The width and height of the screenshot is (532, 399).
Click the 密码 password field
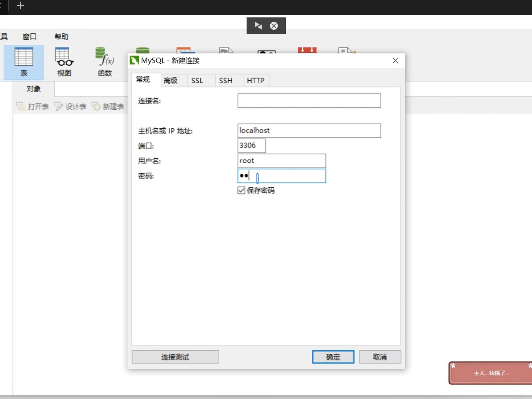coord(282,176)
